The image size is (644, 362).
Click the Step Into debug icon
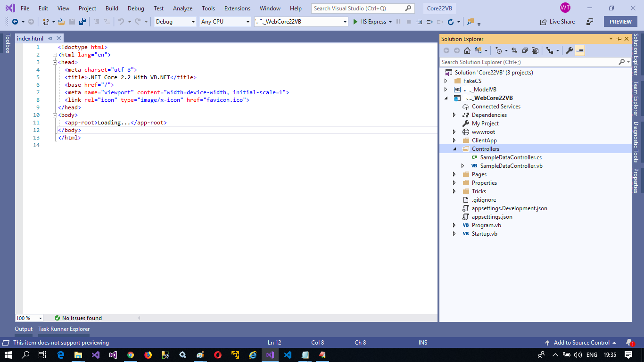[x=419, y=22]
